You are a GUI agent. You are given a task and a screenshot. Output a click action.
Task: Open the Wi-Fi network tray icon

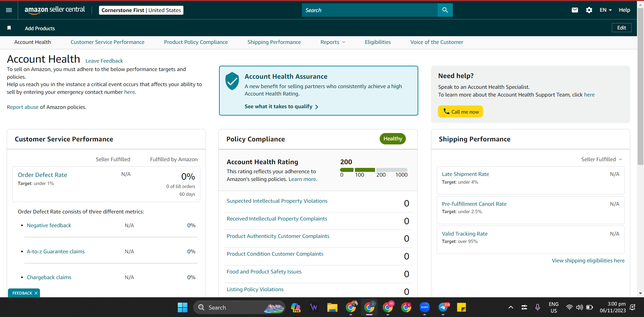pyautogui.click(x=569, y=307)
